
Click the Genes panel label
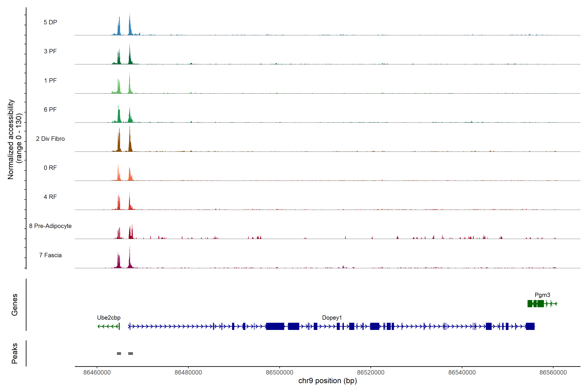15,304
